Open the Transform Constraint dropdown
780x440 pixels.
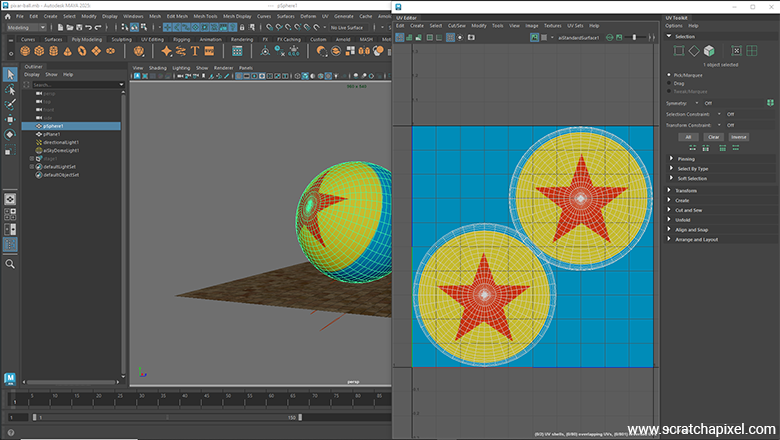pos(719,125)
